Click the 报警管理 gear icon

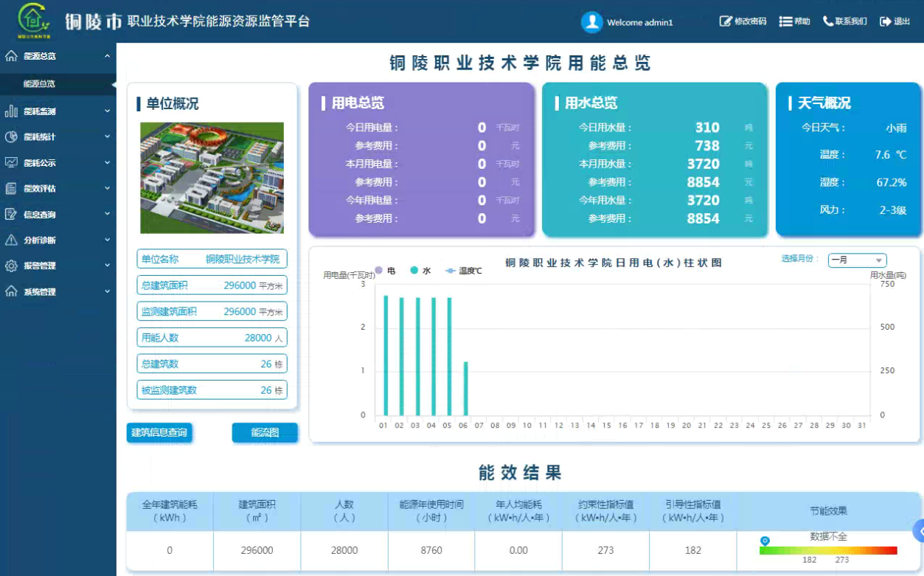11,266
